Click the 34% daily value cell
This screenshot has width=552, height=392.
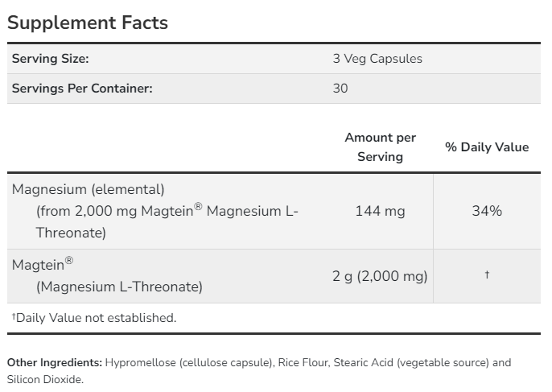point(487,211)
